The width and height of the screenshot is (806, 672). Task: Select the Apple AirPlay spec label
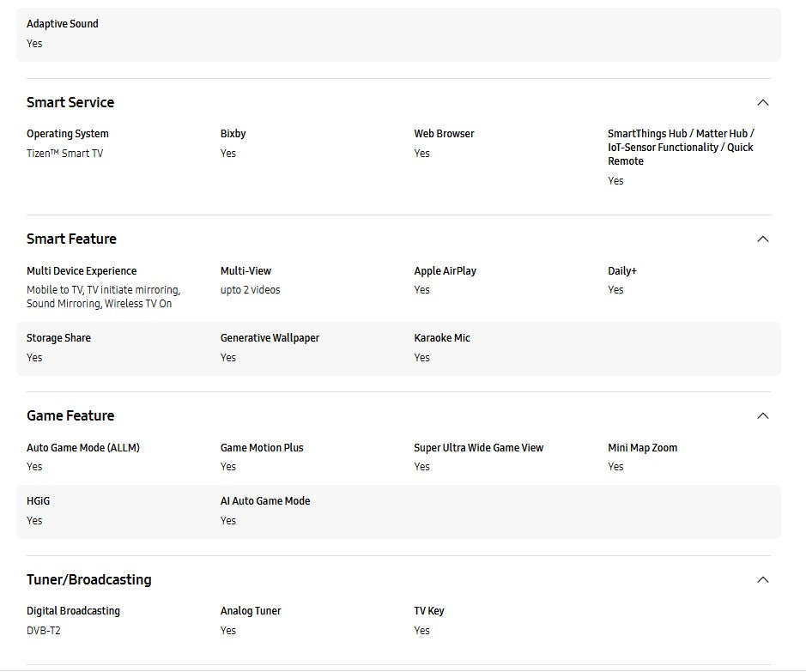point(445,271)
